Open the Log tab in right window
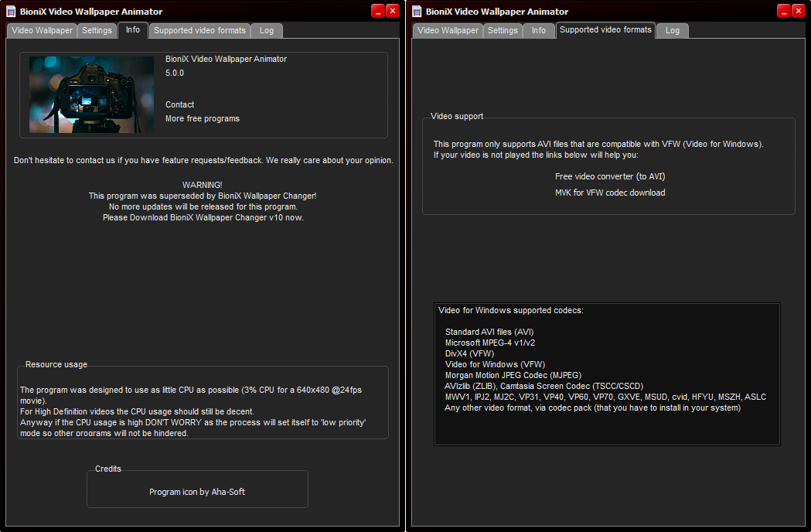Viewport: 811px width, 532px height. click(x=673, y=30)
